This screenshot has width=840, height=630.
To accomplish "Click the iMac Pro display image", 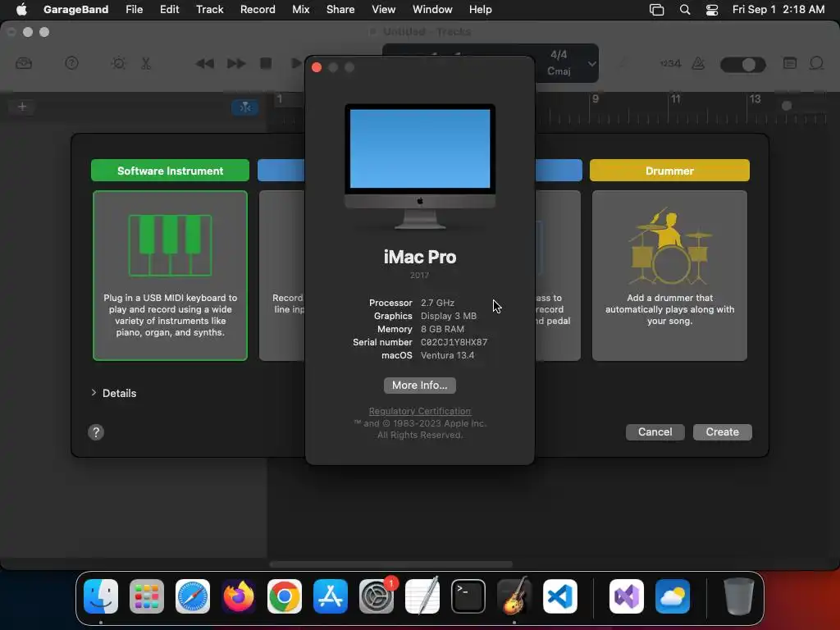I will (x=420, y=167).
